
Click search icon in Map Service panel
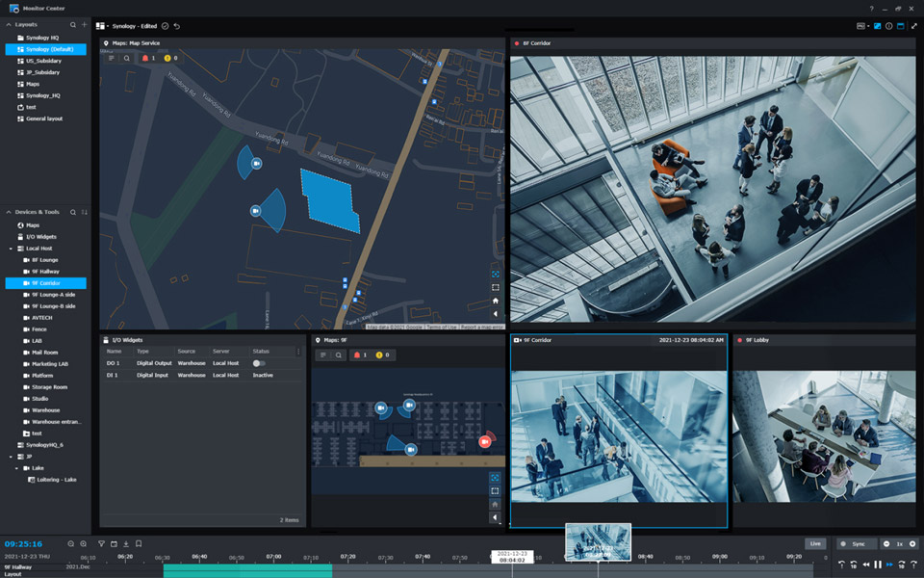tap(126, 58)
